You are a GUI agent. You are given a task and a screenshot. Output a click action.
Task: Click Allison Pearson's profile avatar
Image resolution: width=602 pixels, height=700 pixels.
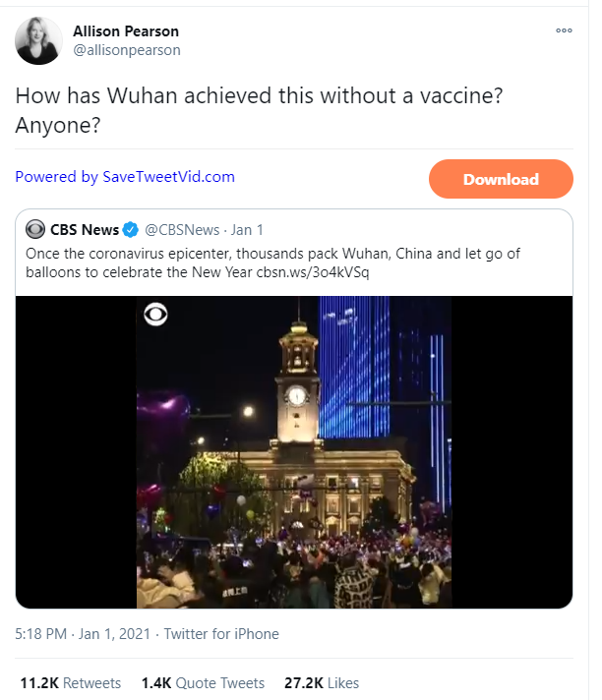point(39,40)
